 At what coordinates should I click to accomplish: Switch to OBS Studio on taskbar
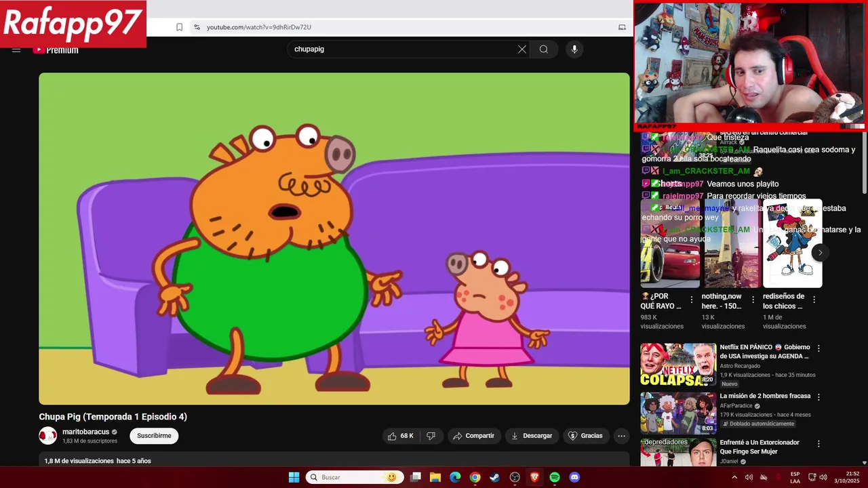coord(515,477)
